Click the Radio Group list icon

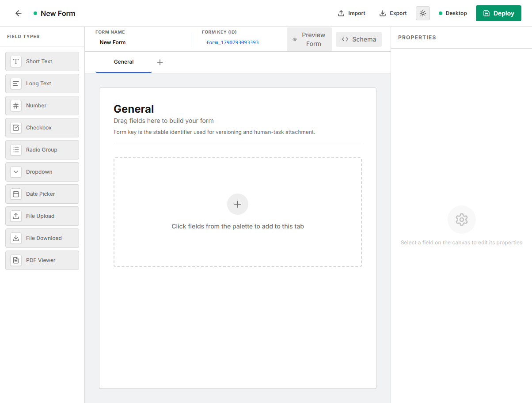click(x=16, y=150)
